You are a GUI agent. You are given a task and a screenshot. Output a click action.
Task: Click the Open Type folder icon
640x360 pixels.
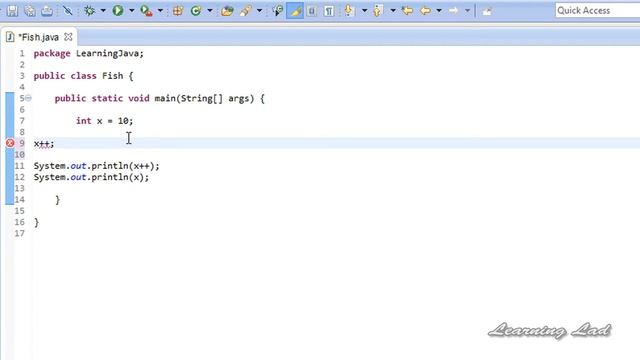227,11
